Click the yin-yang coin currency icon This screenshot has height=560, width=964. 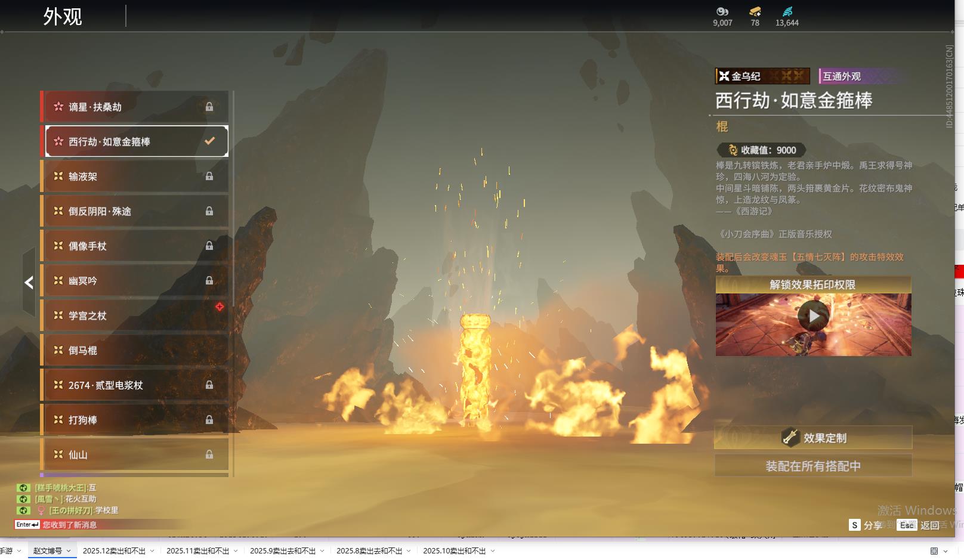722,11
